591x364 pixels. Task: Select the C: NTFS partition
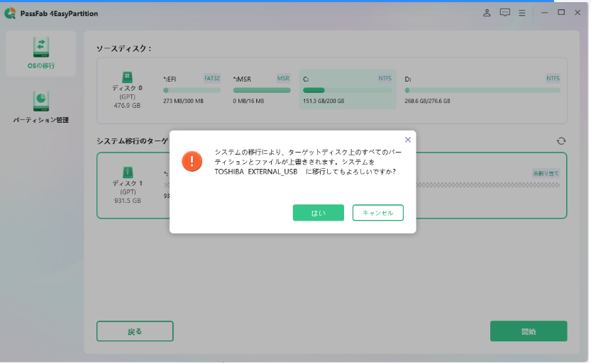point(347,89)
